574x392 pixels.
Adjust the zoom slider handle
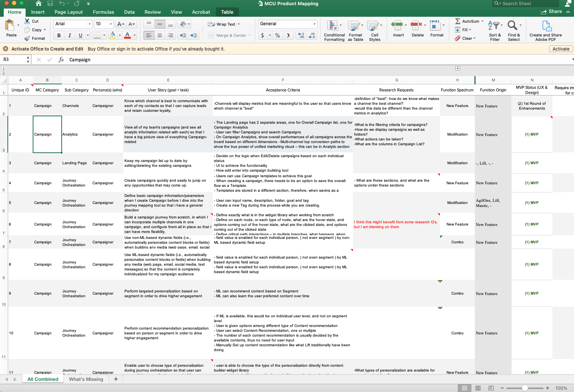tap(525, 388)
